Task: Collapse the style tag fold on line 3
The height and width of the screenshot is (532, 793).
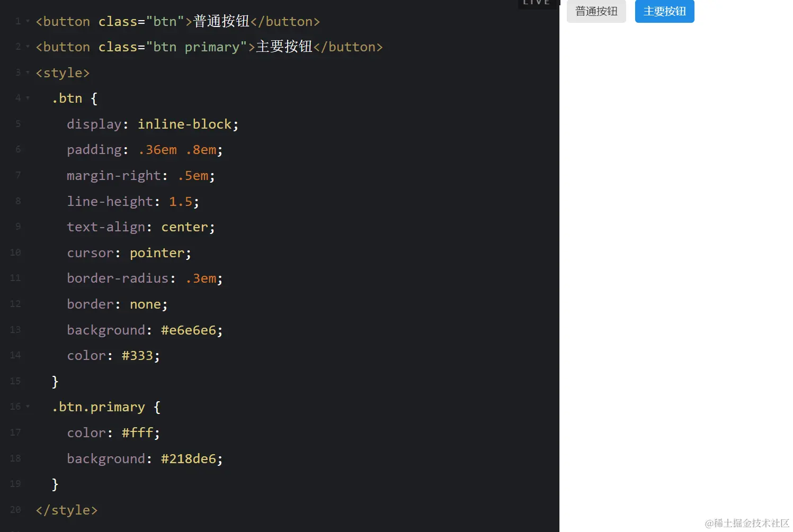Action: (28, 73)
